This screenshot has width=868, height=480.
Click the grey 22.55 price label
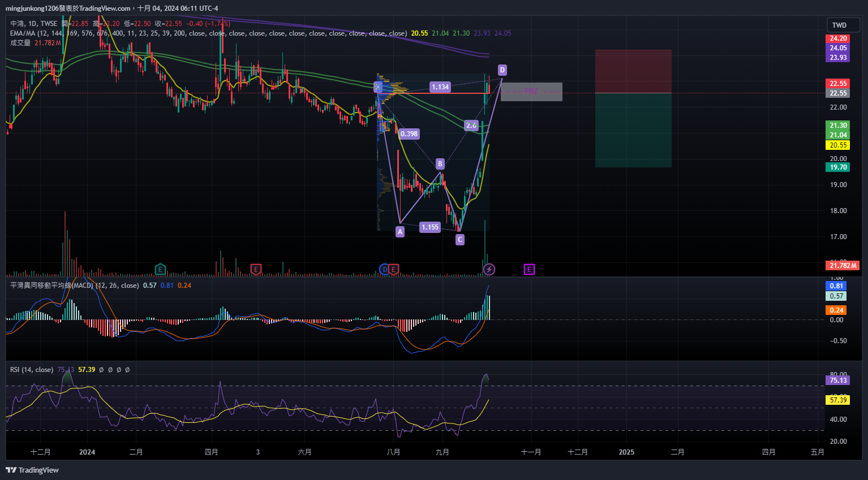[838, 93]
